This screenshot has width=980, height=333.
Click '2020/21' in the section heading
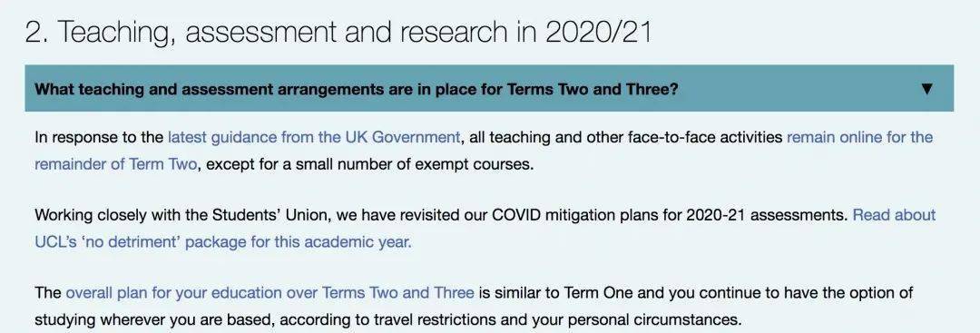click(598, 31)
